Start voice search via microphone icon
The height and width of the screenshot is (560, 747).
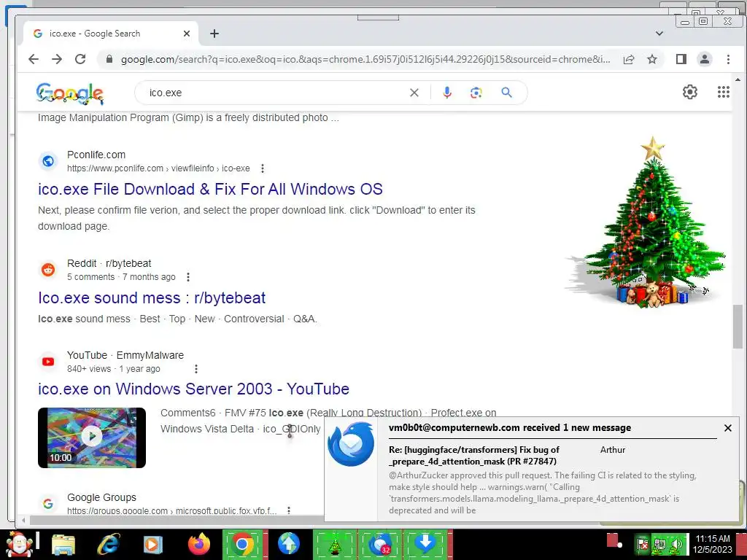tap(447, 93)
